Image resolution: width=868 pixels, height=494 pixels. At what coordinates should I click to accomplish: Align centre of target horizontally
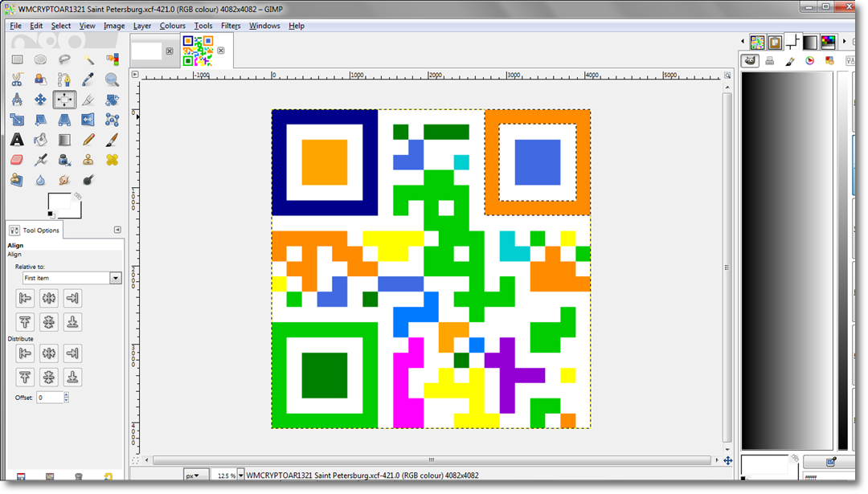pyautogui.click(x=49, y=298)
